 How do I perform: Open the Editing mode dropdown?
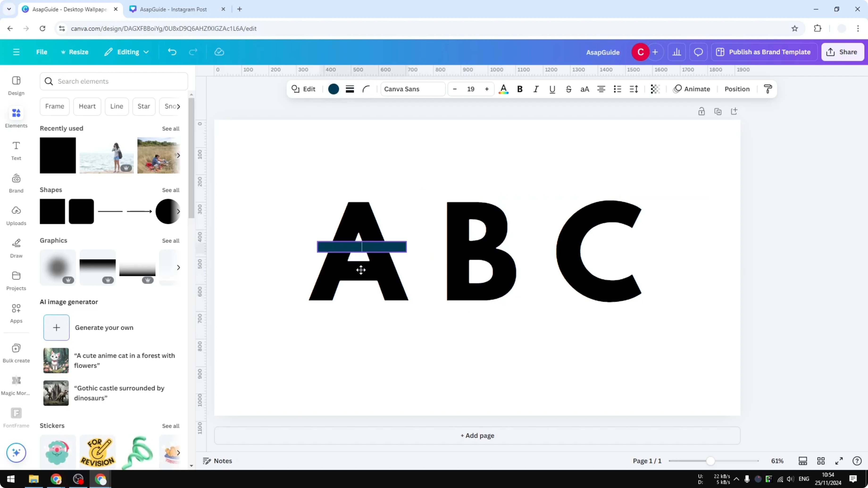(x=127, y=52)
